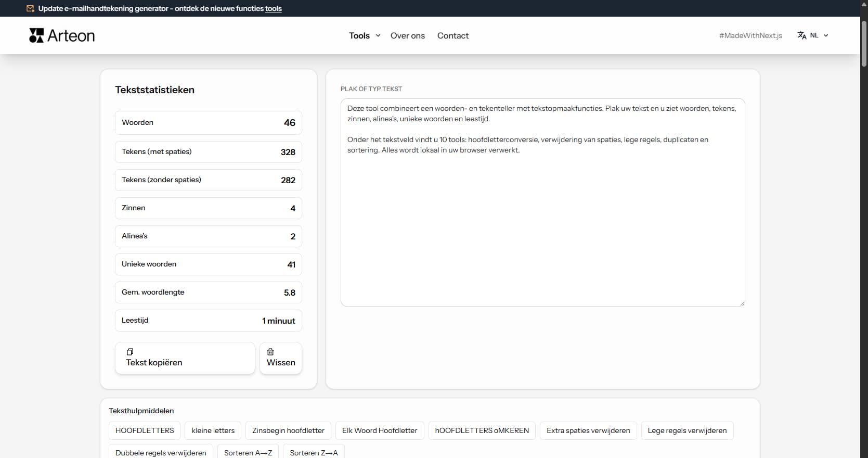Click the Arteon logo icon

(36, 35)
